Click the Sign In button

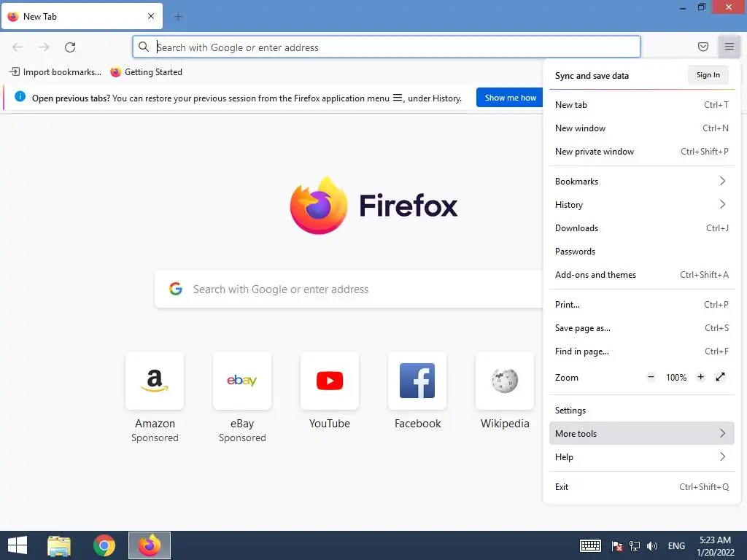(x=708, y=75)
